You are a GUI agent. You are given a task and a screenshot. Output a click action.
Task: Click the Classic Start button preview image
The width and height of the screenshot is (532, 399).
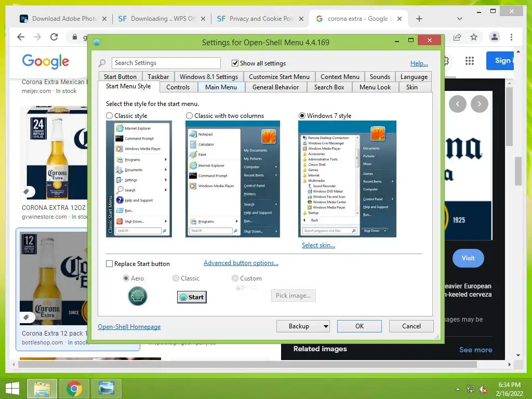[192, 297]
